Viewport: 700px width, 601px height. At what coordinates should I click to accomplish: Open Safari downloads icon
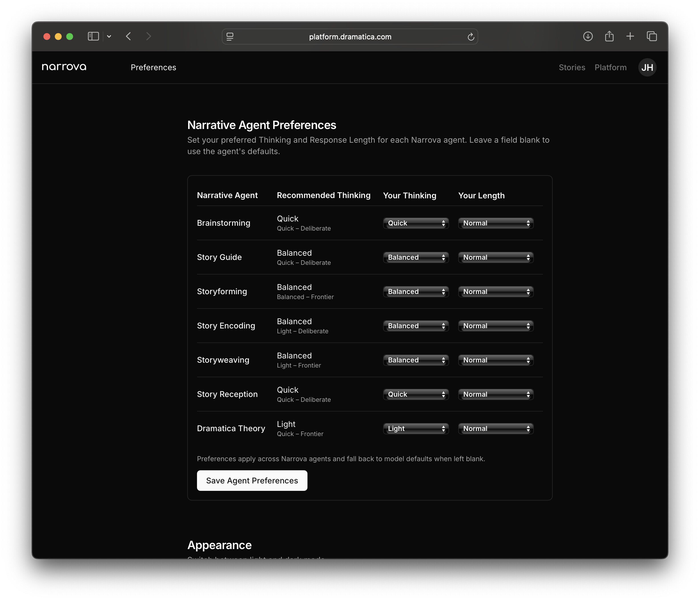point(588,37)
